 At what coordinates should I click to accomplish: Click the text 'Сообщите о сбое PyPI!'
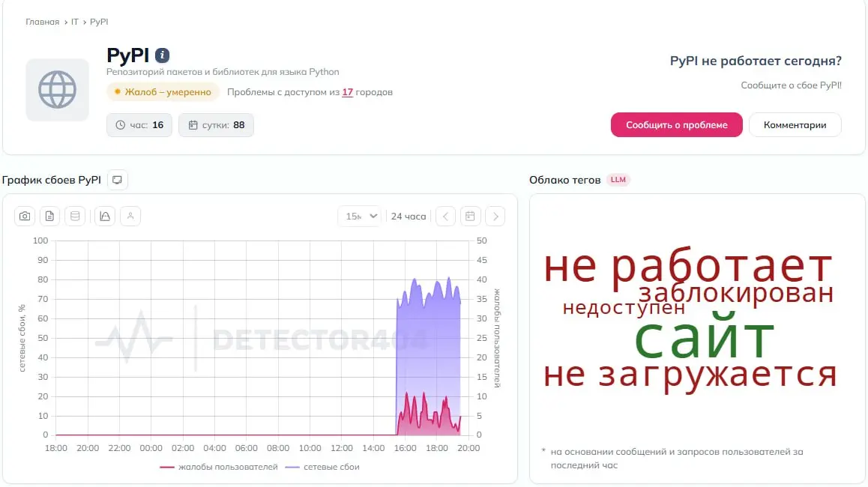[x=791, y=85]
